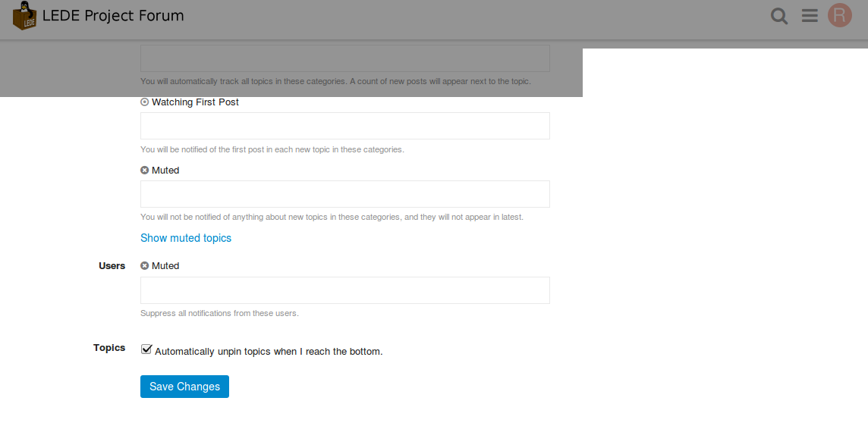This screenshot has height=426, width=868.
Task: Click the Users section label
Action: click(112, 265)
